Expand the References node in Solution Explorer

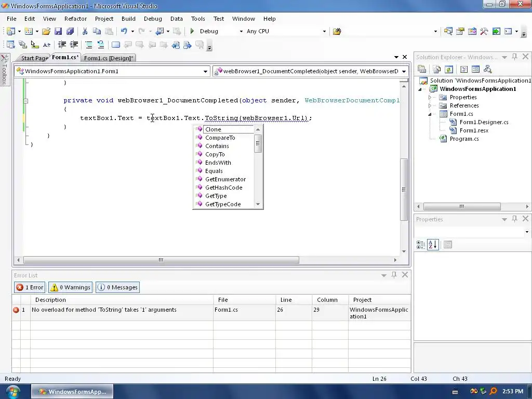[430, 106]
